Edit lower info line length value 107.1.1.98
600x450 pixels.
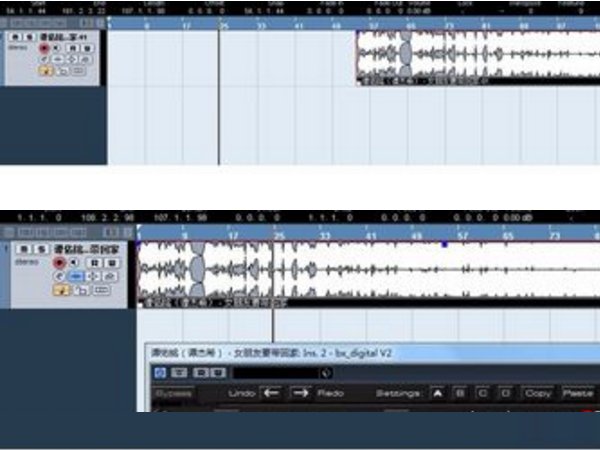coord(180,218)
